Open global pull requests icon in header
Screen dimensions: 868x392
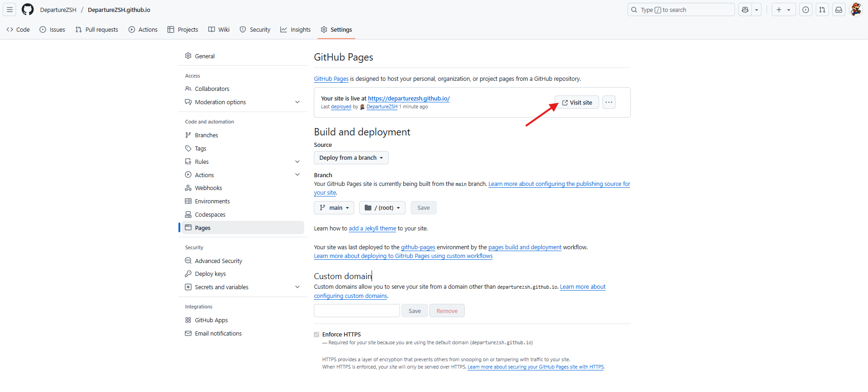click(x=822, y=10)
